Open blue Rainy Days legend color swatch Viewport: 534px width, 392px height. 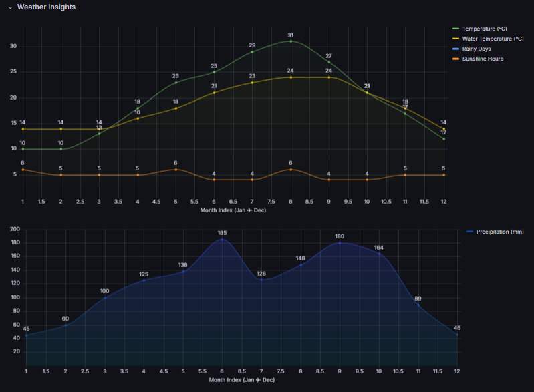[456, 49]
